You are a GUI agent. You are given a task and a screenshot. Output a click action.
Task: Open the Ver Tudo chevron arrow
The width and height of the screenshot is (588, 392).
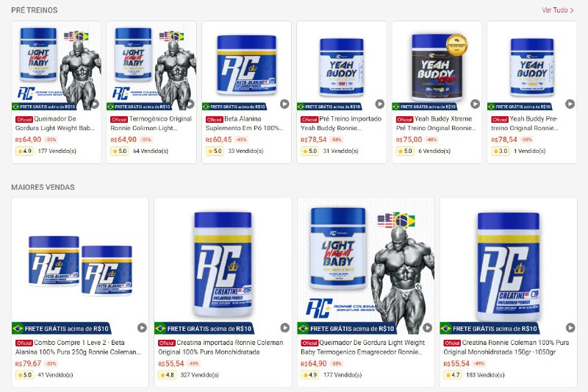pos(572,10)
